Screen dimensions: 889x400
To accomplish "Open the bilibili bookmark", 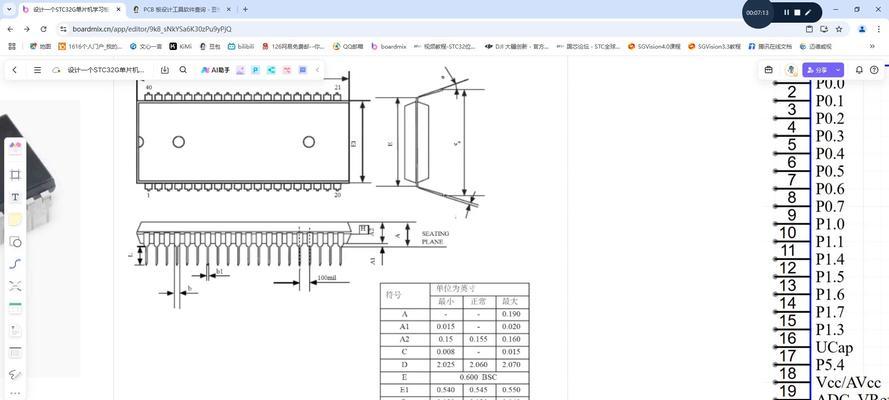I will 241,46.
